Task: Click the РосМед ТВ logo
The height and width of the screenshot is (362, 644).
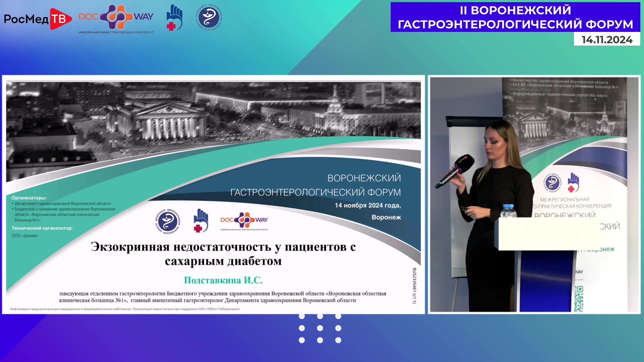Action: point(38,19)
